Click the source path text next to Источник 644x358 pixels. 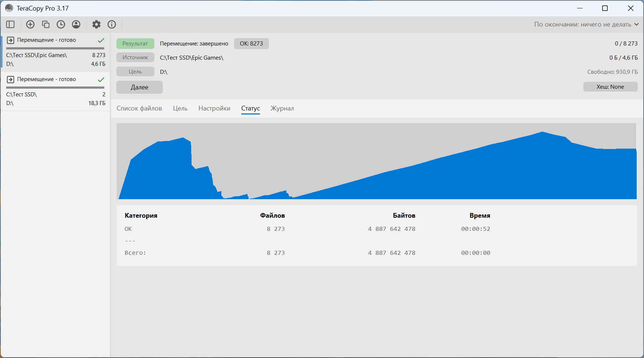click(x=192, y=58)
